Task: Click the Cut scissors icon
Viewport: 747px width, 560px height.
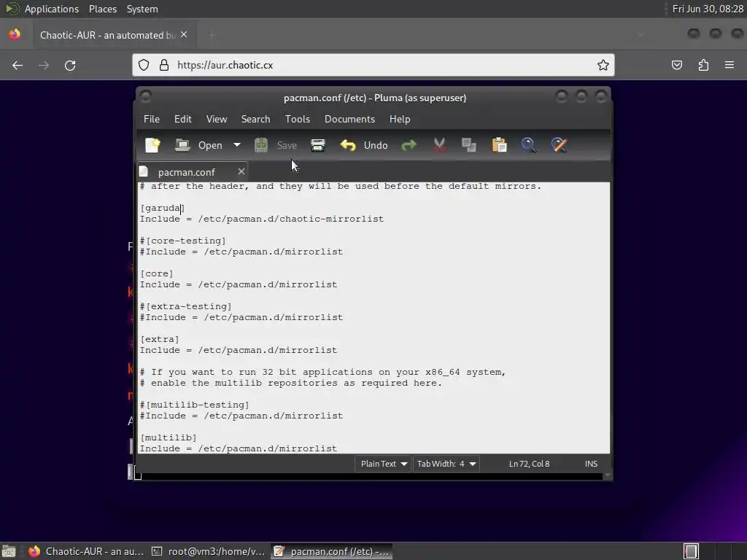Action: click(439, 145)
